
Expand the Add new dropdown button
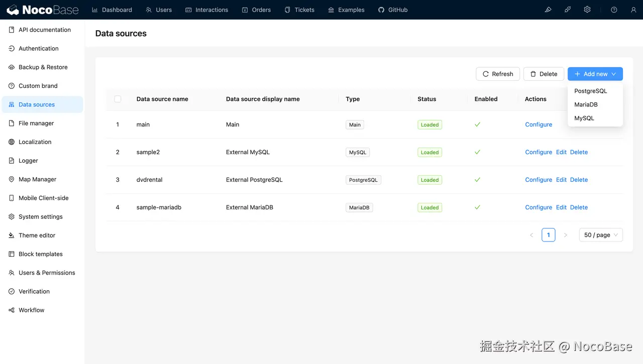pos(595,74)
